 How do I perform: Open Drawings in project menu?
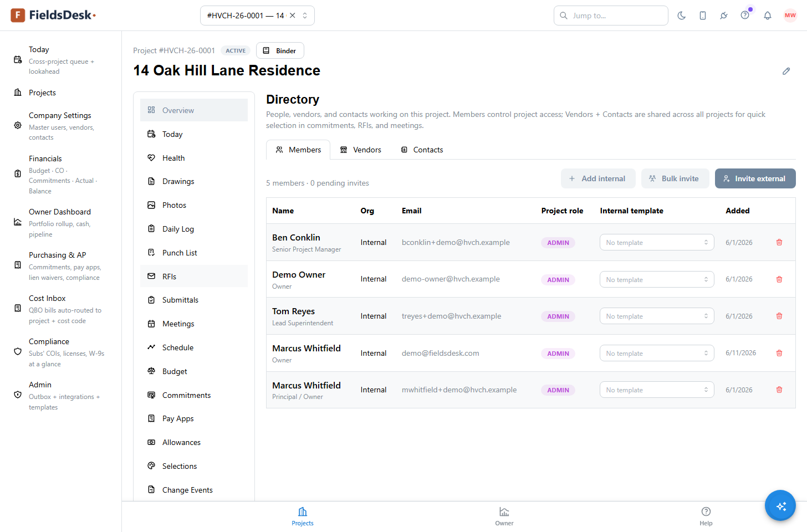[x=194, y=181]
